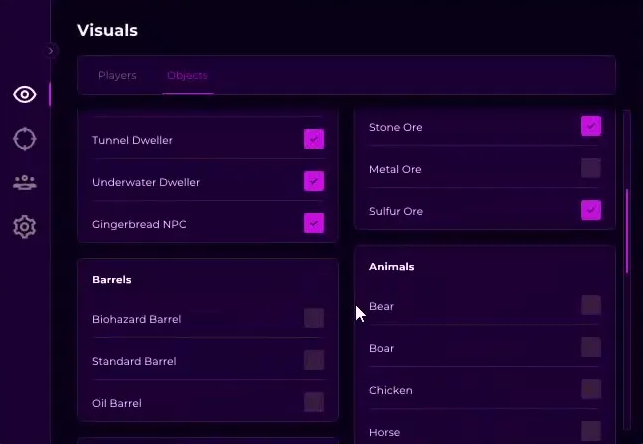Enable the Metal Ore checkbox
Image resolution: width=643 pixels, height=444 pixels.
tap(591, 168)
